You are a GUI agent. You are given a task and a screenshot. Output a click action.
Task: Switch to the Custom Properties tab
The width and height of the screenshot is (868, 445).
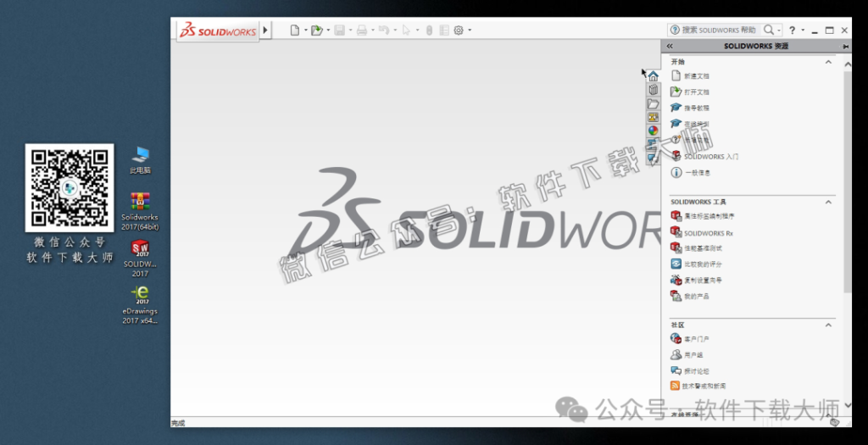654,144
